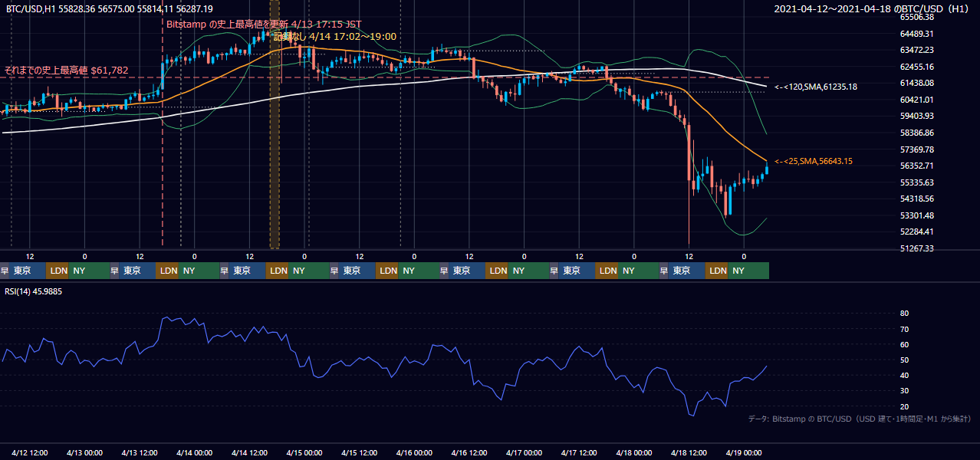The width and height of the screenshot is (980, 460).
Task: Click the 4/13 12:00 date label
Action: [x=140, y=452]
